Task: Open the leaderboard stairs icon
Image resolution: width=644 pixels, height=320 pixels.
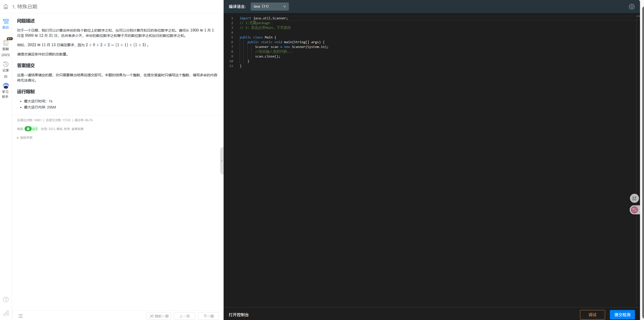Action: pos(6,313)
